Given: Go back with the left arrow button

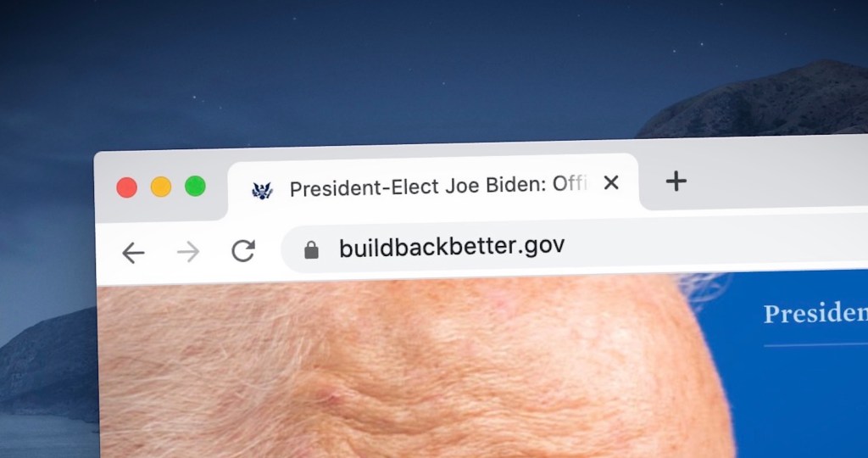Looking at the screenshot, I should (133, 253).
